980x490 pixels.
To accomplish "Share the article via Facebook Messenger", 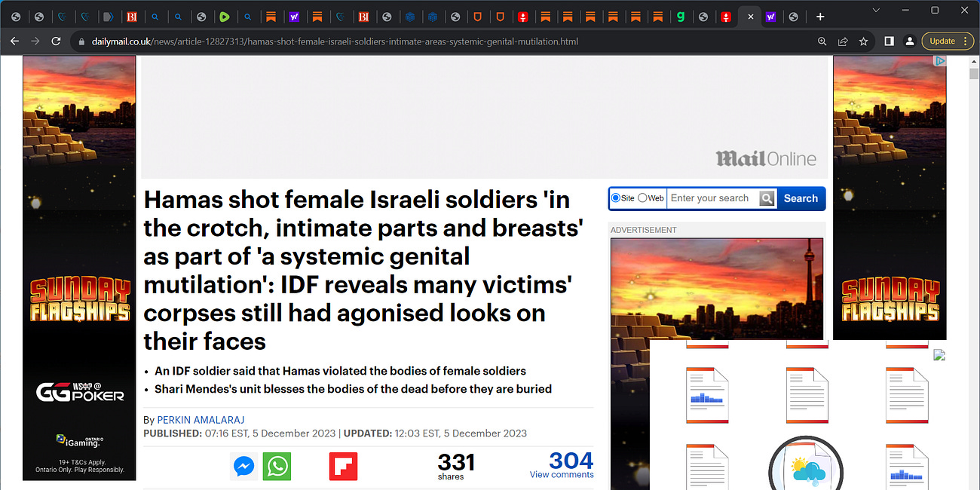I will tap(243, 466).
